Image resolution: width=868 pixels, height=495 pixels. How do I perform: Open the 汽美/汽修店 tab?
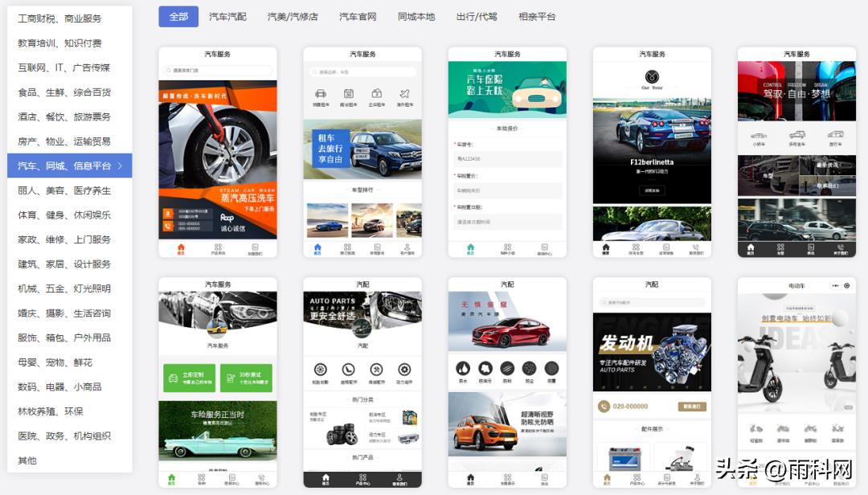click(x=293, y=17)
